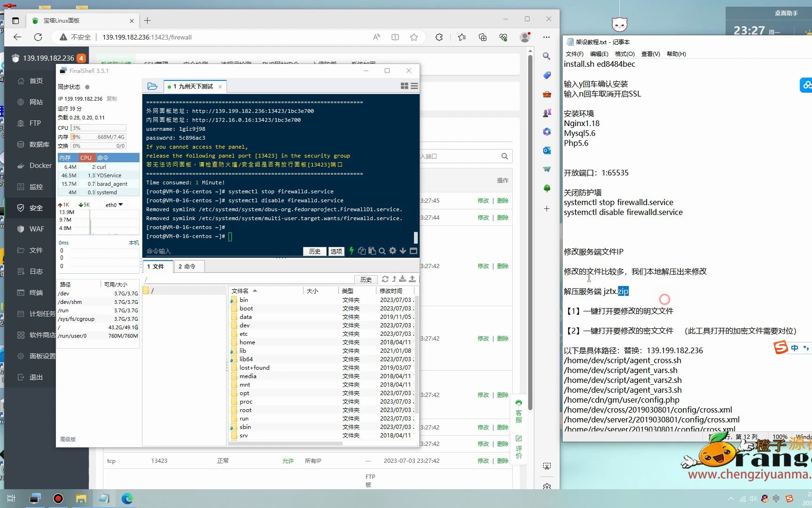The image size is (812, 508).
Task: Click 退出 in Baota sidebar
Action: tap(36, 377)
